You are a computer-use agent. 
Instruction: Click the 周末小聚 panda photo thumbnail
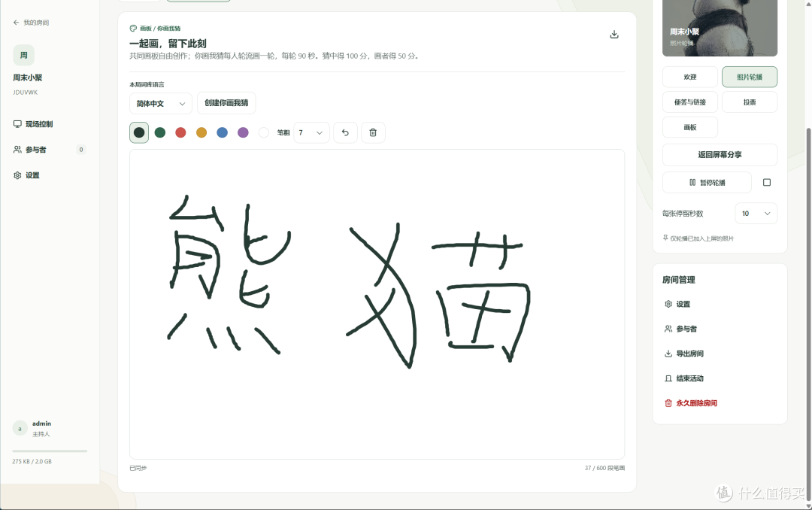point(720,28)
